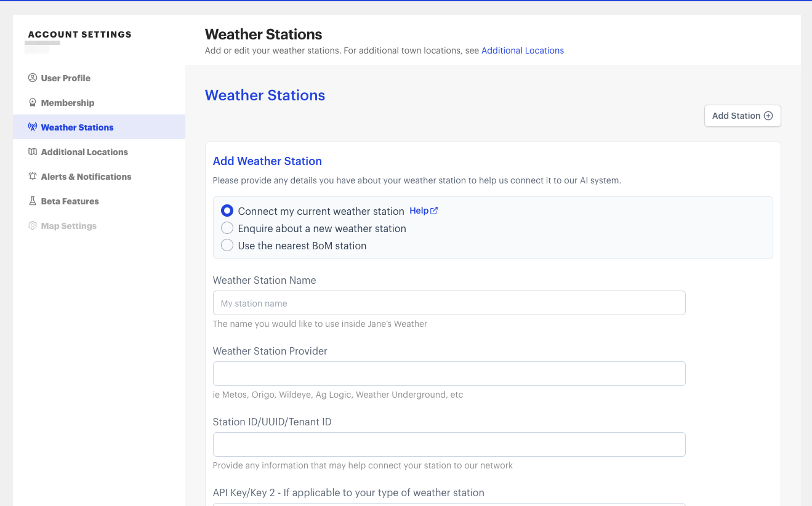Select Enquire about a new weather station
This screenshot has height=506, width=812.
[227, 228]
